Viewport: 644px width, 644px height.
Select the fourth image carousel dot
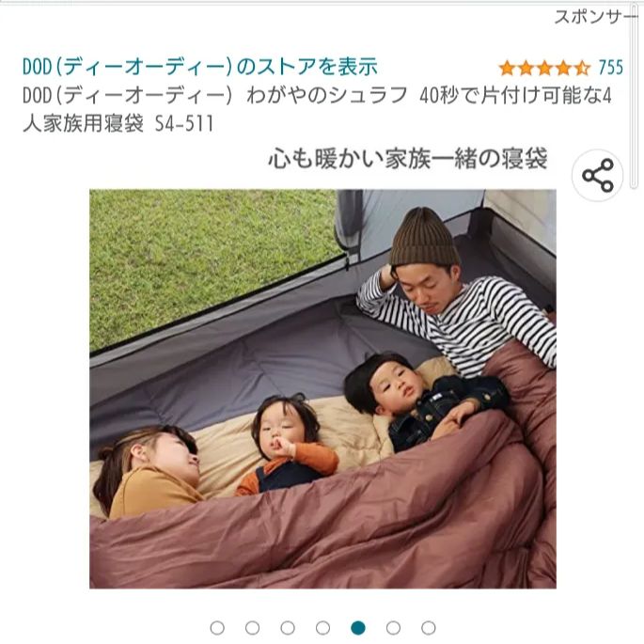[322, 628]
